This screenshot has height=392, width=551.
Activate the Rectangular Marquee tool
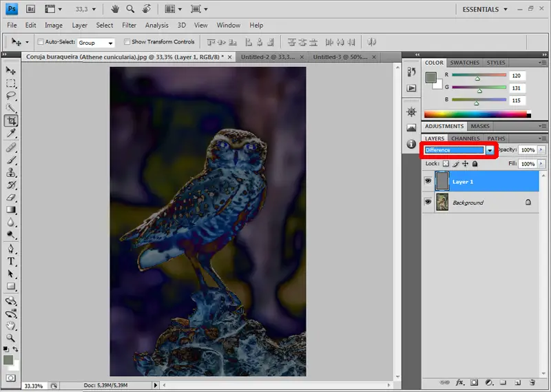[11, 83]
